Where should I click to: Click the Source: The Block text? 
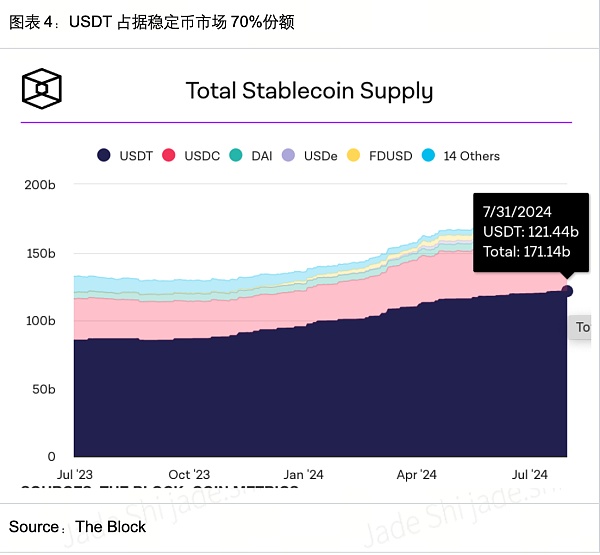(78, 526)
